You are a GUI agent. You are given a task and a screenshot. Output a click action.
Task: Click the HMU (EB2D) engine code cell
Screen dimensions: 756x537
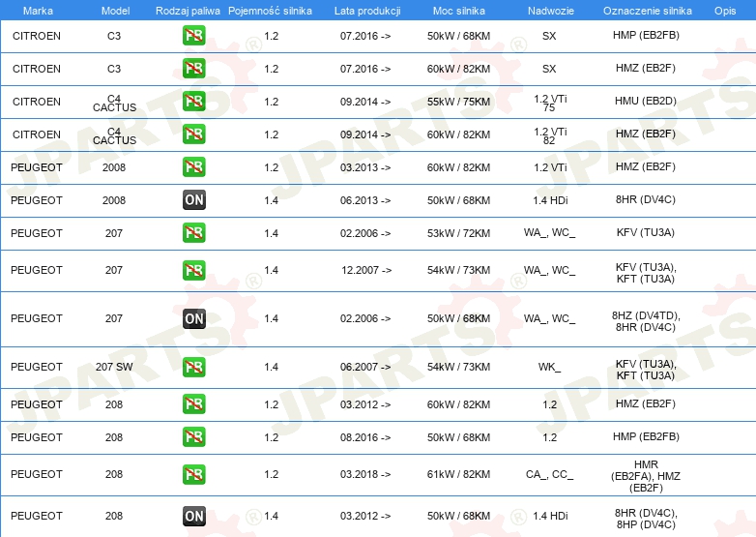(x=645, y=102)
